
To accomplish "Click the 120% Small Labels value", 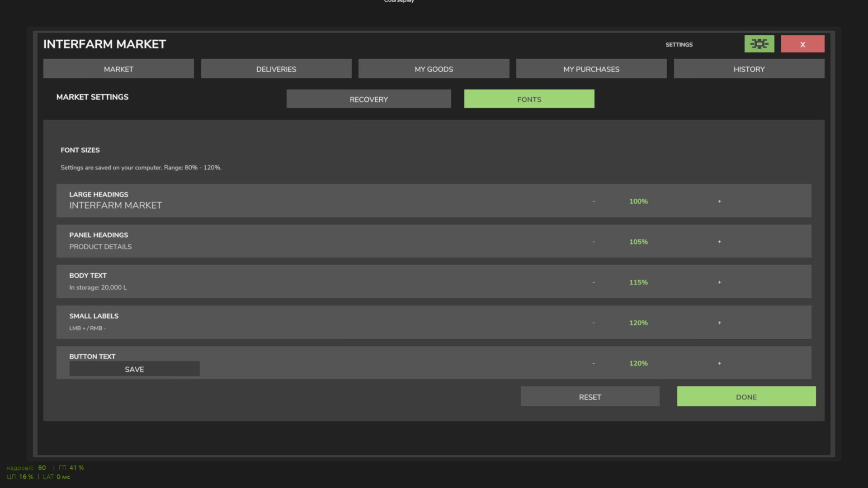I will (638, 323).
